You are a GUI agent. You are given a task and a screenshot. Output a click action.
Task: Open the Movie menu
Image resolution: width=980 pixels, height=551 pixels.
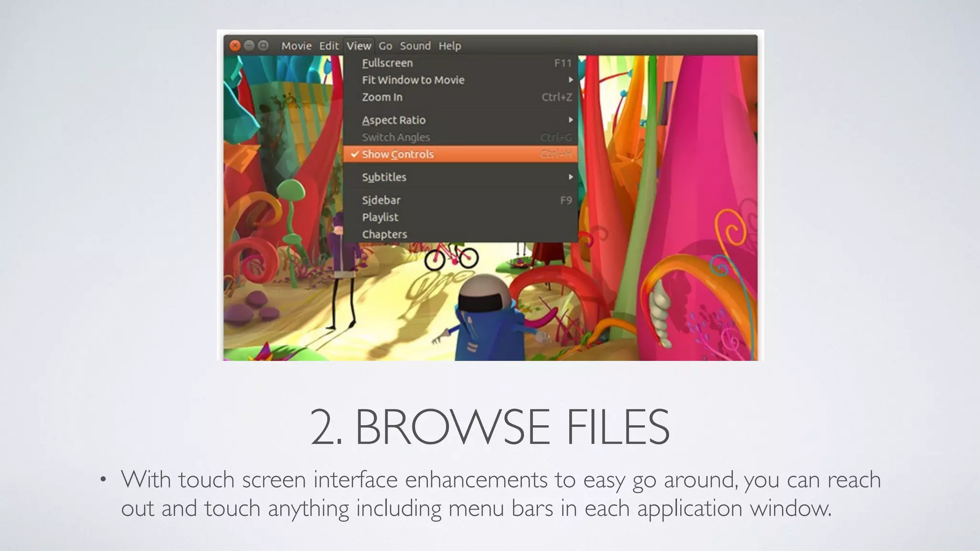[x=296, y=46]
